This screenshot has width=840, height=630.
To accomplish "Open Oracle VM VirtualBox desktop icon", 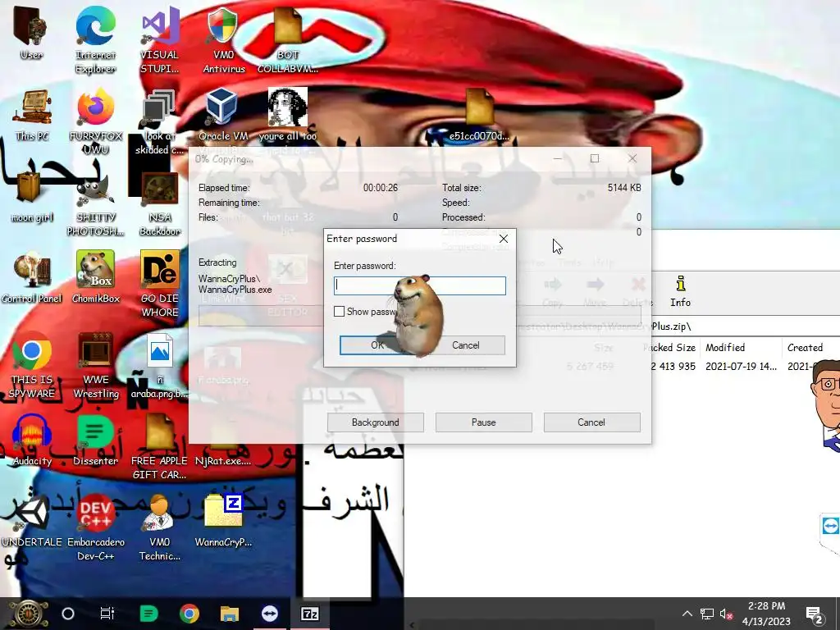I will click(x=223, y=115).
